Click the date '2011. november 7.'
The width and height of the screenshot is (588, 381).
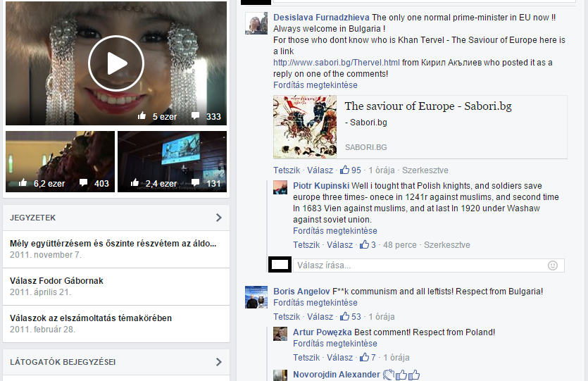coord(45,255)
